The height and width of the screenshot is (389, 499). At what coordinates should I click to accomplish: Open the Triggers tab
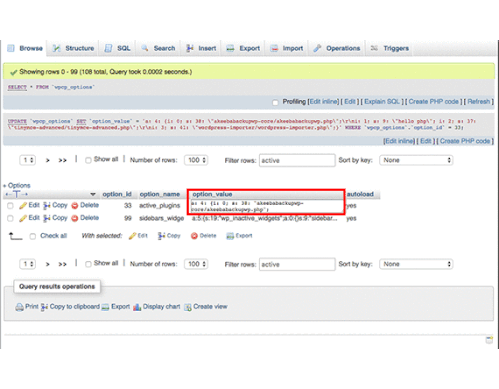point(389,48)
